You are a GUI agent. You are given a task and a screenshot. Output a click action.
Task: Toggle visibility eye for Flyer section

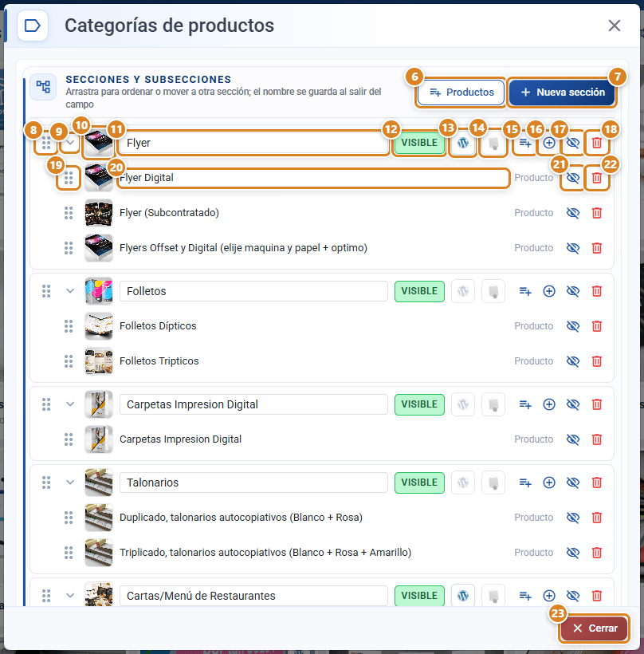click(x=573, y=143)
